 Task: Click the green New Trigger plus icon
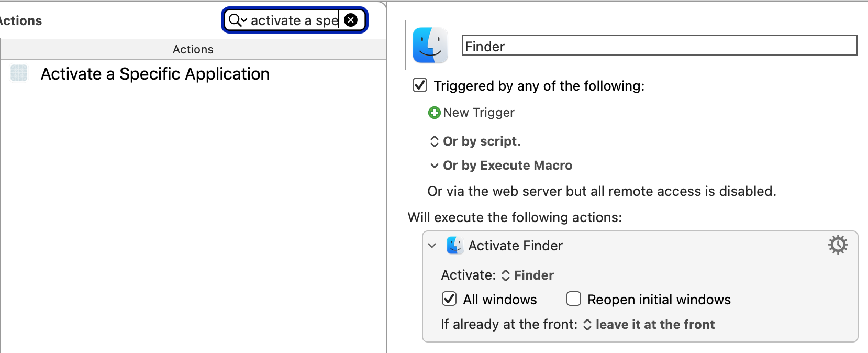pos(434,113)
